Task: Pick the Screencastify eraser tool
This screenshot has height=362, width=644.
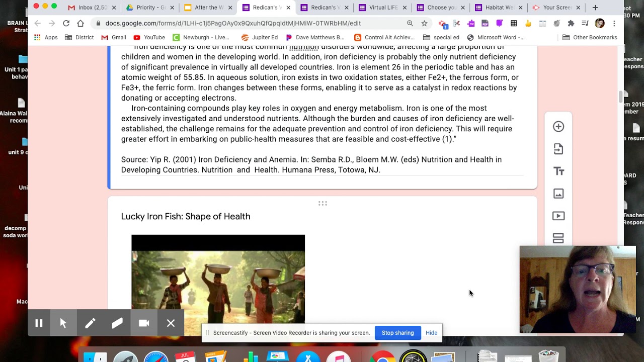Action: point(117,323)
